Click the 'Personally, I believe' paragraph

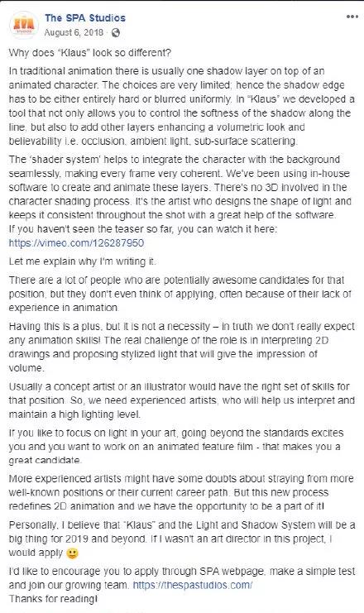point(182,539)
